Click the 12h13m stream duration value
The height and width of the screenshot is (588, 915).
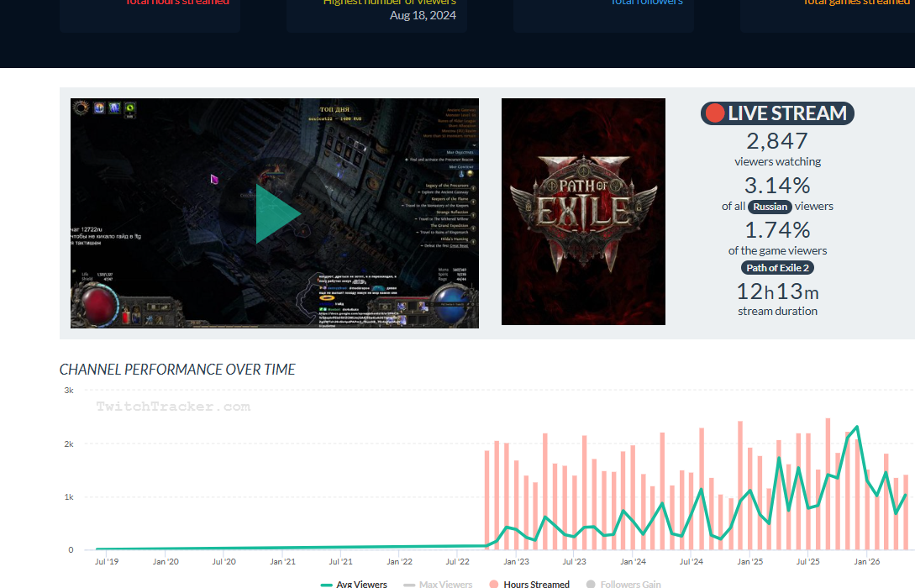[777, 291]
